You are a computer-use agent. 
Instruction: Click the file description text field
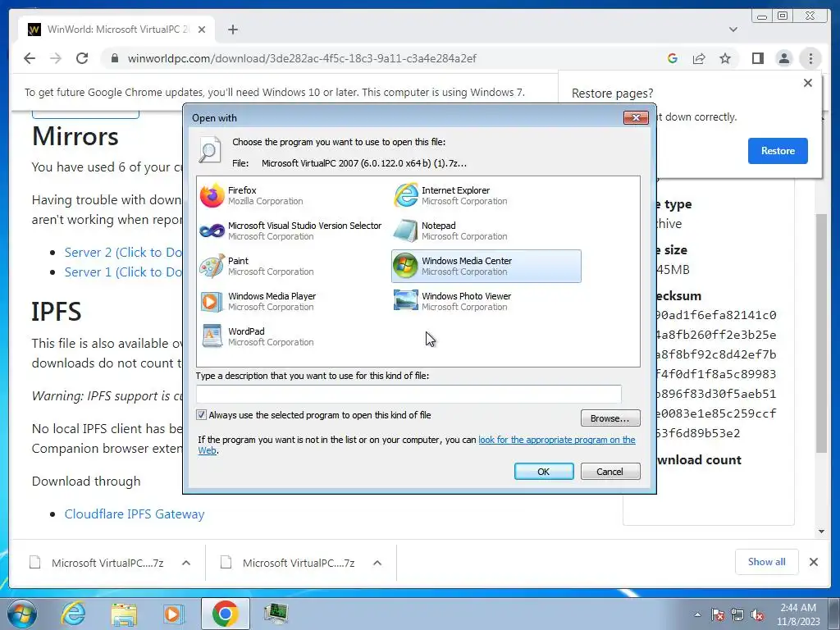(409, 394)
